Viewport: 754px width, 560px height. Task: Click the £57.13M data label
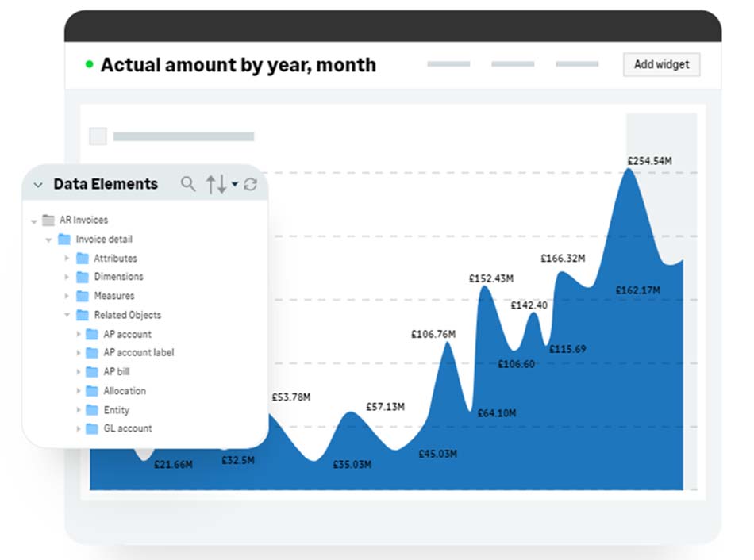coord(385,407)
